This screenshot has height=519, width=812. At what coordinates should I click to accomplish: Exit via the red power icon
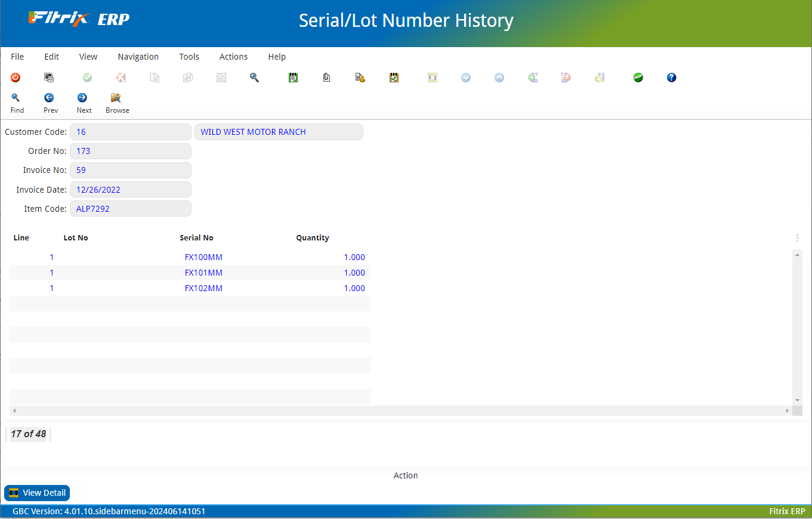16,78
